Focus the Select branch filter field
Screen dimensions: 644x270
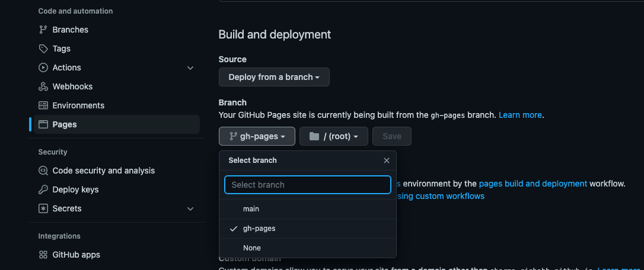pyautogui.click(x=307, y=185)
